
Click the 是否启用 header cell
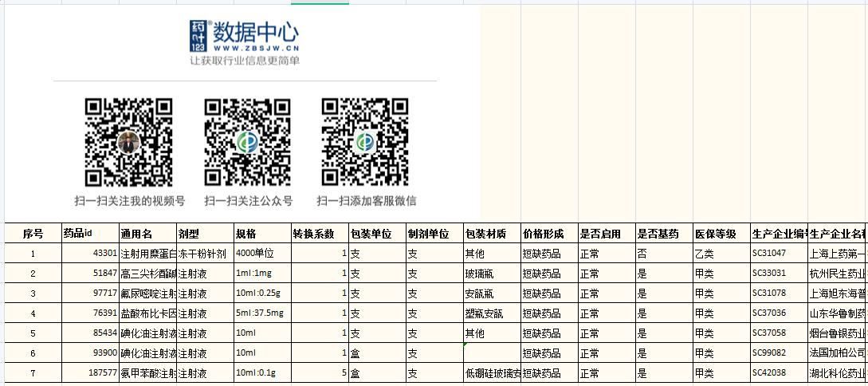[x=607, y=234]
